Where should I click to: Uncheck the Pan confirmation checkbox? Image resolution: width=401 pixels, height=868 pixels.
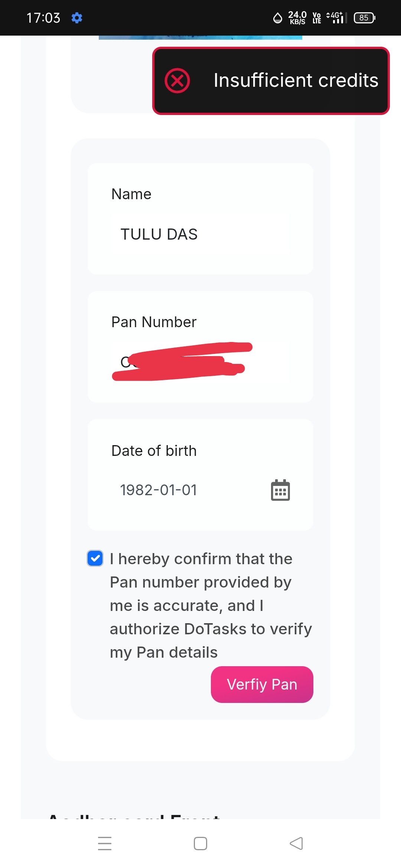click(x=95, y=558)
